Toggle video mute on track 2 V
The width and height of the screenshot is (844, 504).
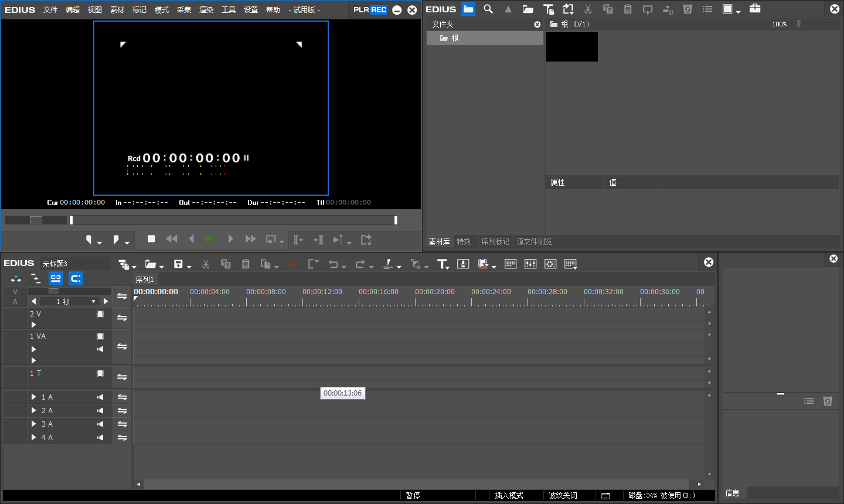click(100, 314)
